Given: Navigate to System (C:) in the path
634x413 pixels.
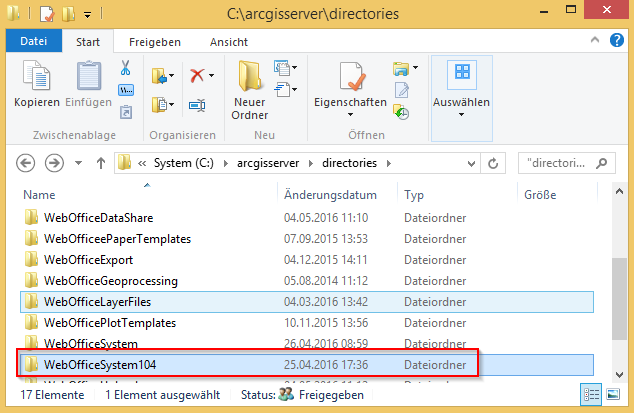Looking at the screenshot, I should 184,163.
